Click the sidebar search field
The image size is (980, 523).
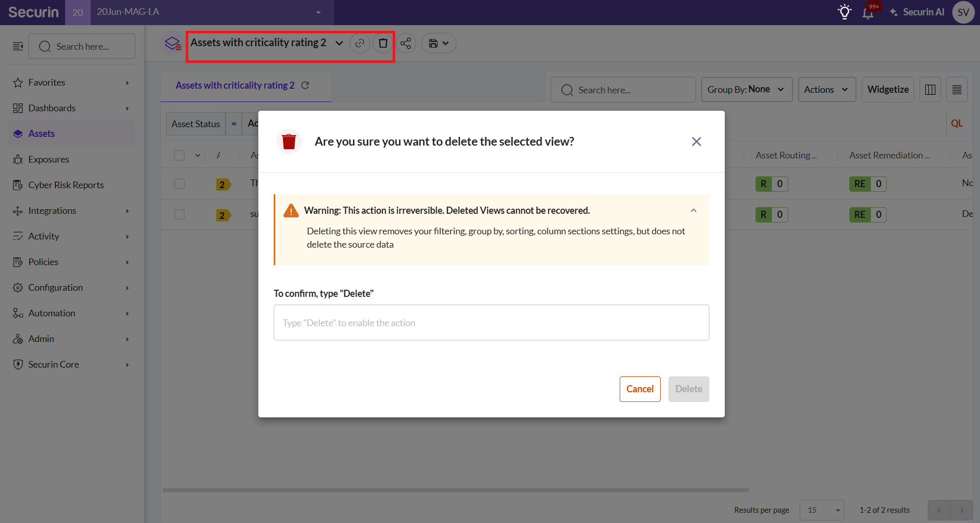coord(82,47)
